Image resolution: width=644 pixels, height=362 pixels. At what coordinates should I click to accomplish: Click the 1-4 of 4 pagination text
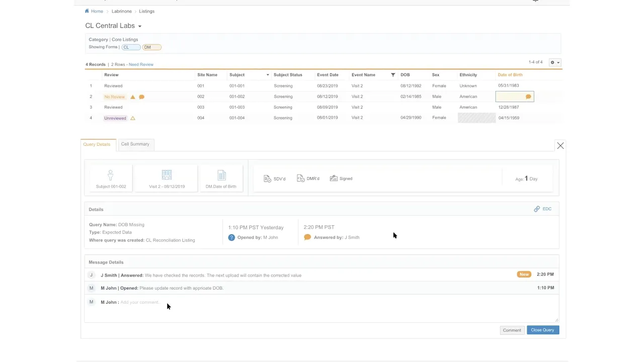tap(535, 62)
